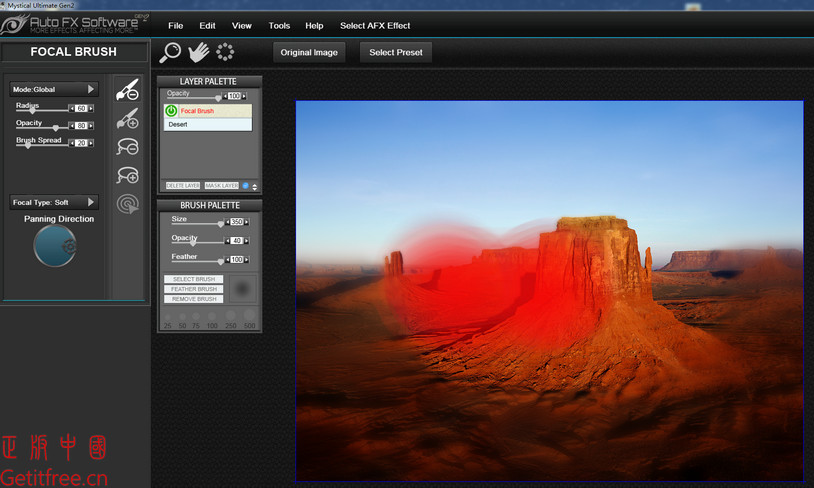Select the lasso add (plus) tool
This screenshot has width=814, height=488.
(x=127, y=175)
